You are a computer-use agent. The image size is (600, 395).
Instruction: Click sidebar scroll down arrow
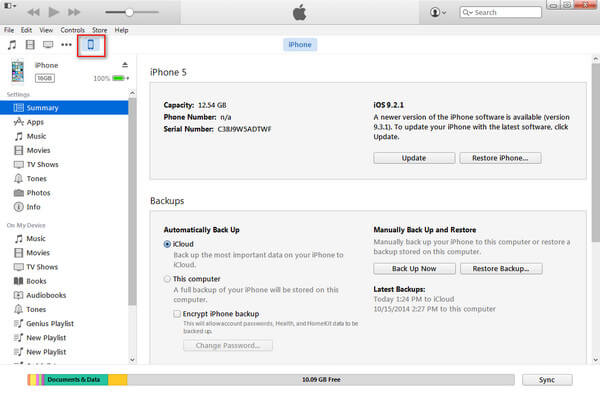[132, 360]
